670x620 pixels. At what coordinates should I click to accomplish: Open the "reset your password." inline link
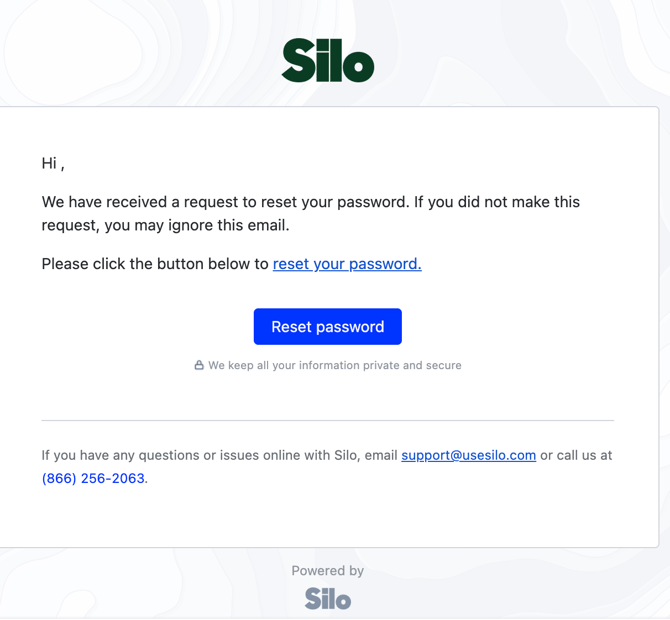click(347, 264)
